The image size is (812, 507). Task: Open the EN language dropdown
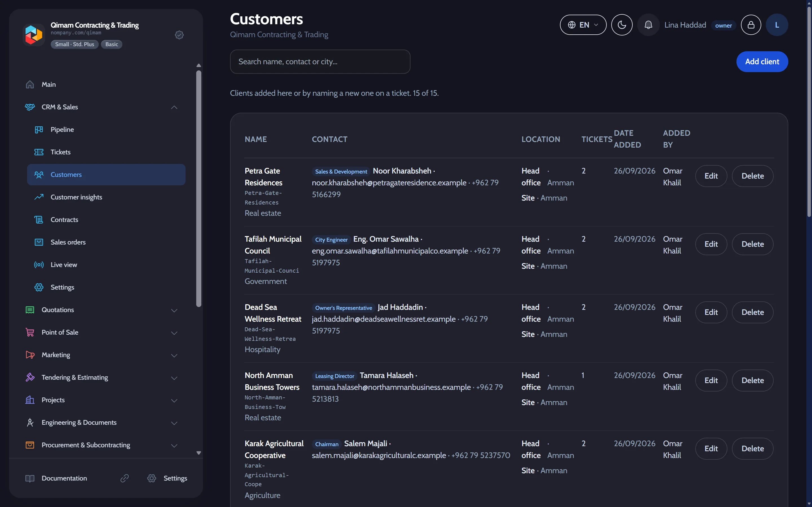(583, 25)
